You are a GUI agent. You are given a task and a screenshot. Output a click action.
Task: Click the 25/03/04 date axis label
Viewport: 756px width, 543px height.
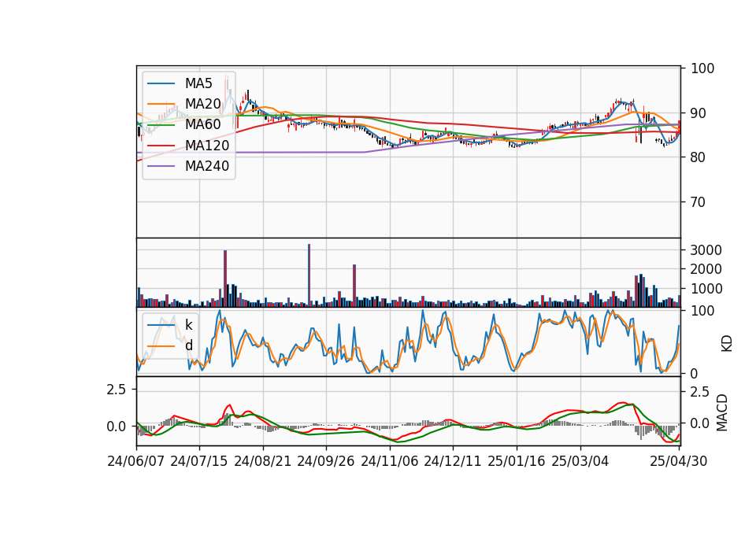tap(580, 461)
